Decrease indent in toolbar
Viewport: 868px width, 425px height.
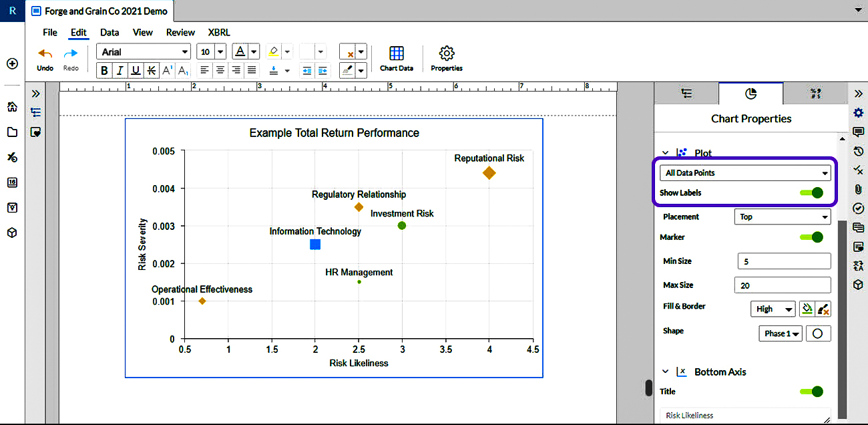[x=307, y=70]
